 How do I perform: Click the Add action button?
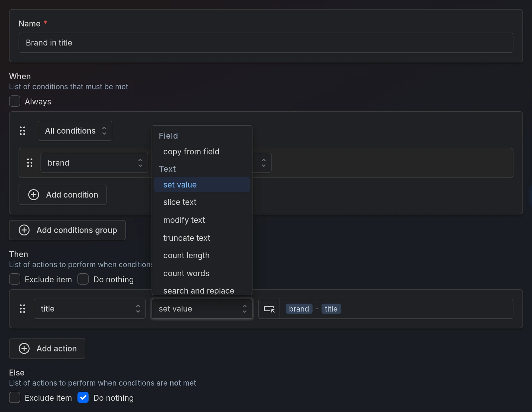point(47,348)
